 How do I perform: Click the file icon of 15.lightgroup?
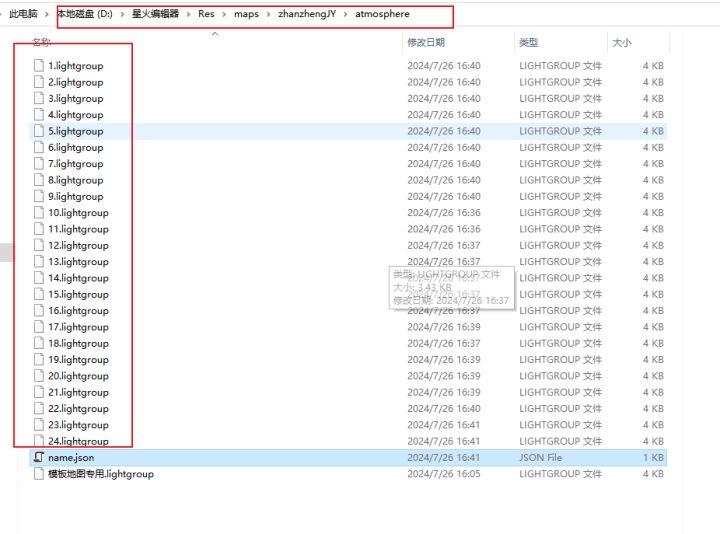tap(39, 294)
